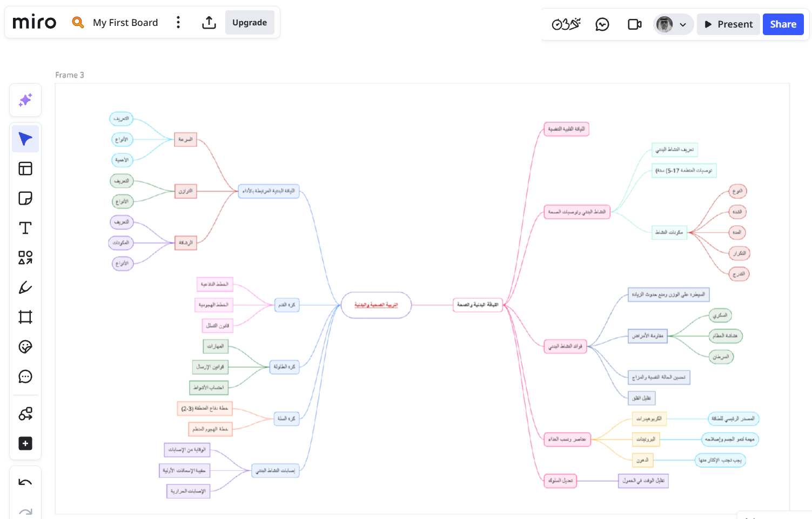Select the cursor selection tool
The height and width of the screenshot is (519, 812).
click(25, 139)
